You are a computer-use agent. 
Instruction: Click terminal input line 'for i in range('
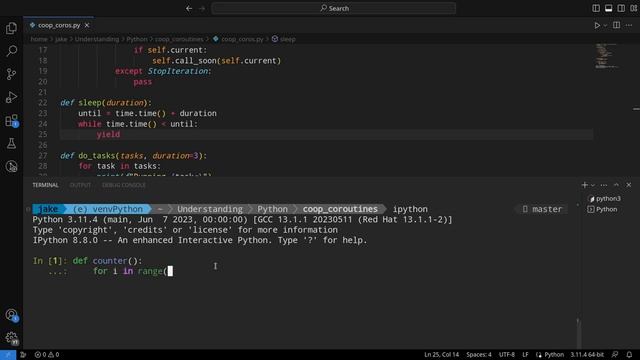coord(130,271)
